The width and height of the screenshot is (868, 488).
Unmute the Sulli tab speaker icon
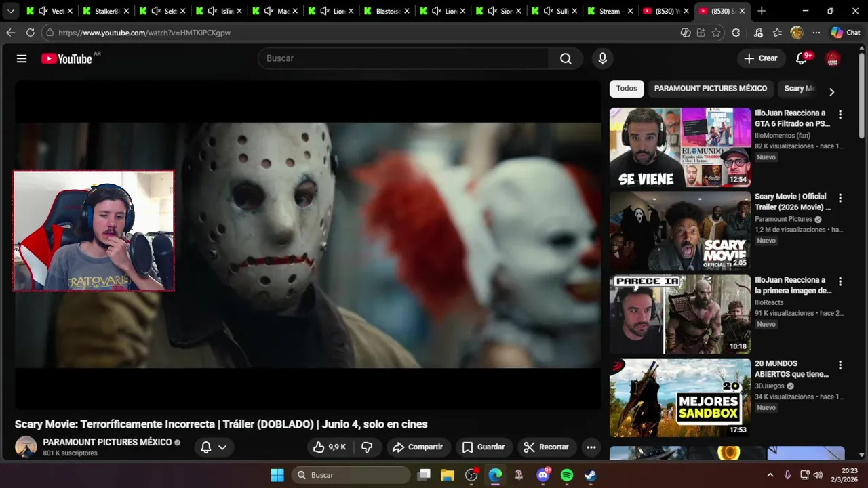[x=549, y=11]
